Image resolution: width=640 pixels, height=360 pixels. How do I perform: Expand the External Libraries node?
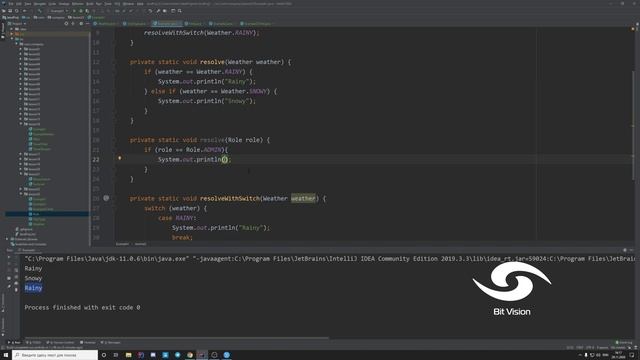pyautogui.click(x=7, y=239)
